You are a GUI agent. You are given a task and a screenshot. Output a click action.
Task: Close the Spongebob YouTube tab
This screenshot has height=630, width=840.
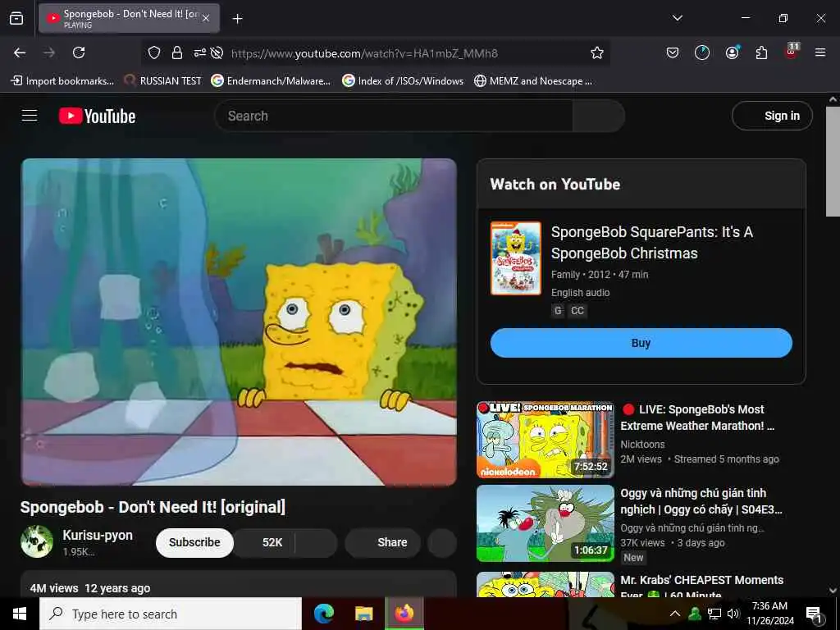pyautogui.click(x=206, y=18)
